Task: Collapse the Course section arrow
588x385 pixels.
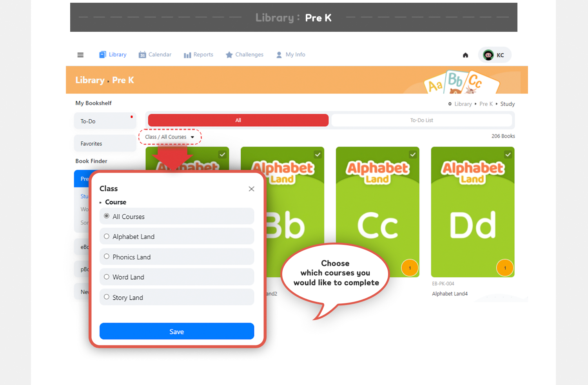Action: 101,203
